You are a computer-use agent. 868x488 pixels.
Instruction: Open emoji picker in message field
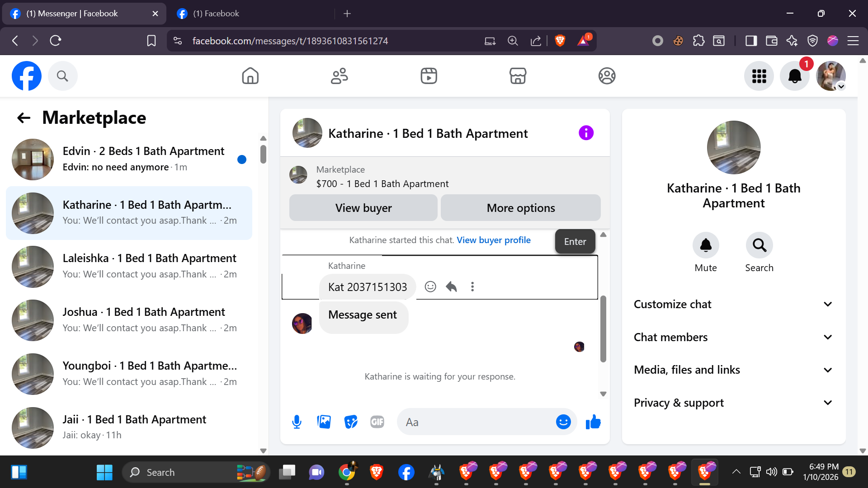point(563,422)
